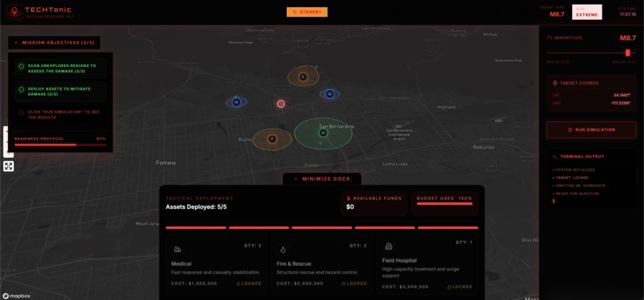
Task: Click the System Initialized terminal line
Action: click(574, 169)
